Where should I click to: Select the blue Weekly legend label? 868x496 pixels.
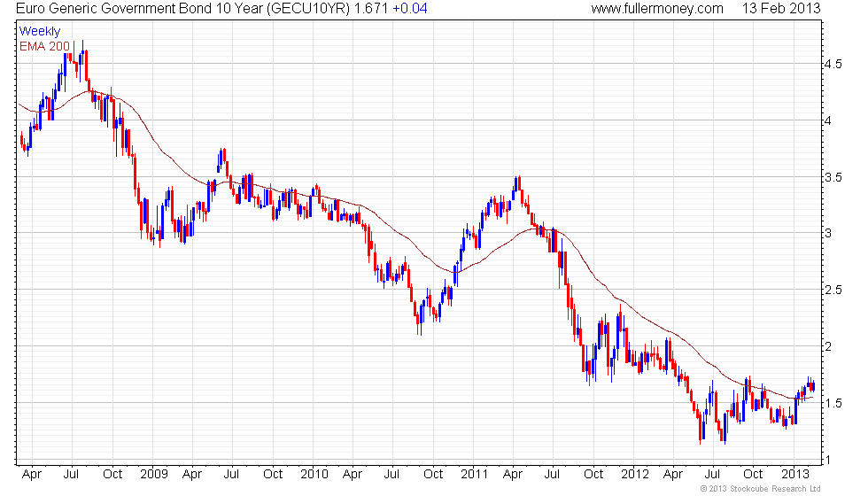(x=40, y=32)
